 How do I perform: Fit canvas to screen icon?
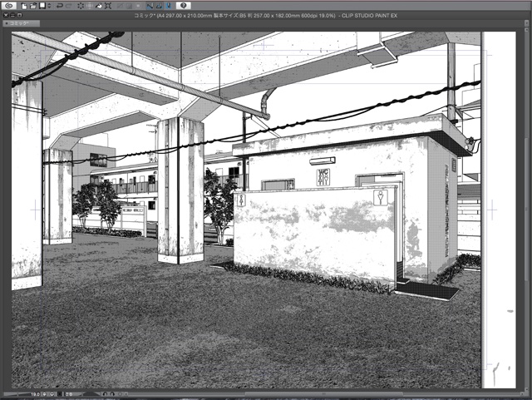60,394
